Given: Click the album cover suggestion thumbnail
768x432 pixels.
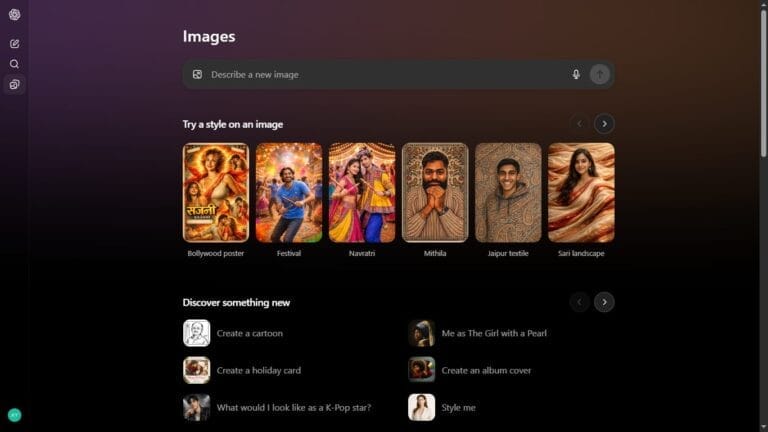Looking at the screenshot, I should click(421, 370).
